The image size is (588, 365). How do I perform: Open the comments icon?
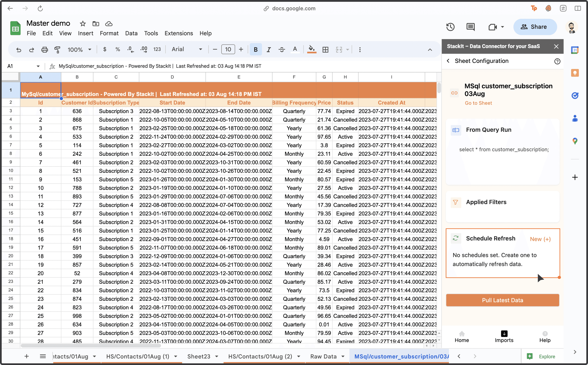[x=470, y=27]
